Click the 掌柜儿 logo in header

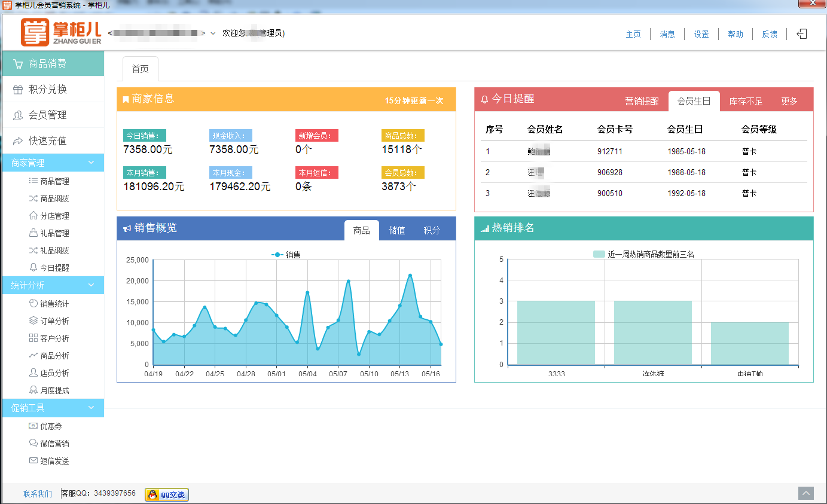(x=61, y=32)
